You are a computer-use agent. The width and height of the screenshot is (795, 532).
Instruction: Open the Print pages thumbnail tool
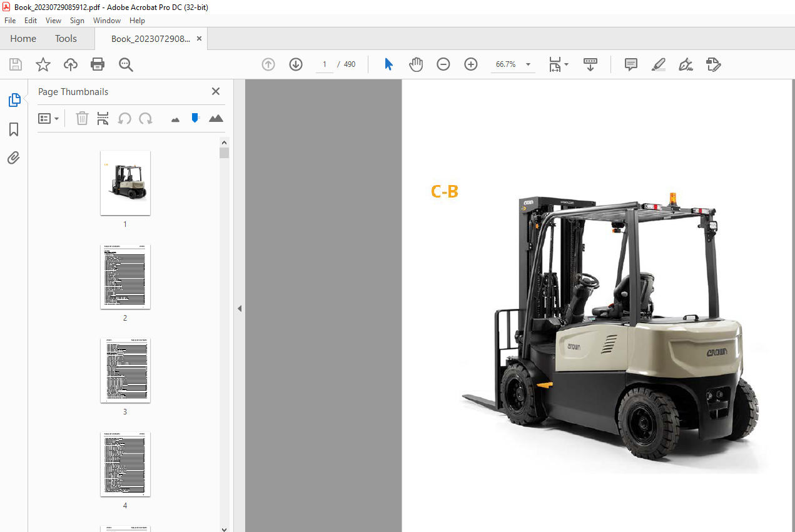click(x=103, y=118)
